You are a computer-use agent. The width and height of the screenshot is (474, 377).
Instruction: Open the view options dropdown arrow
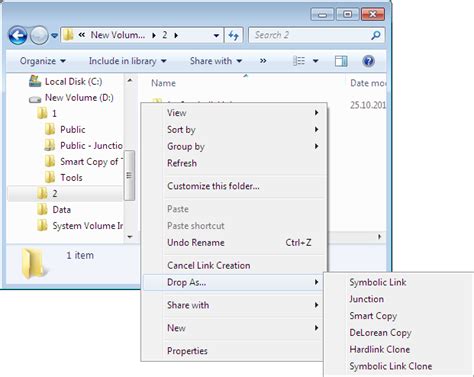pos(315,61)
